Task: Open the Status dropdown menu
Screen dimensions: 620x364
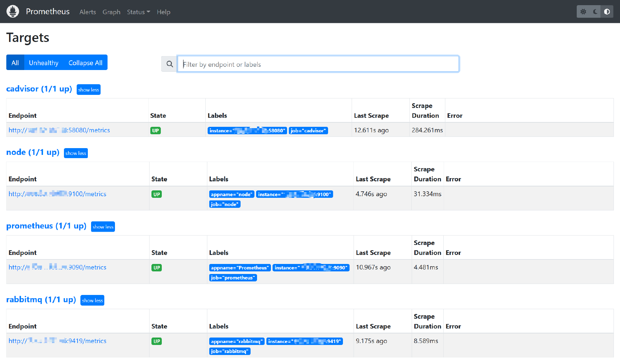Action: (138, 12)
